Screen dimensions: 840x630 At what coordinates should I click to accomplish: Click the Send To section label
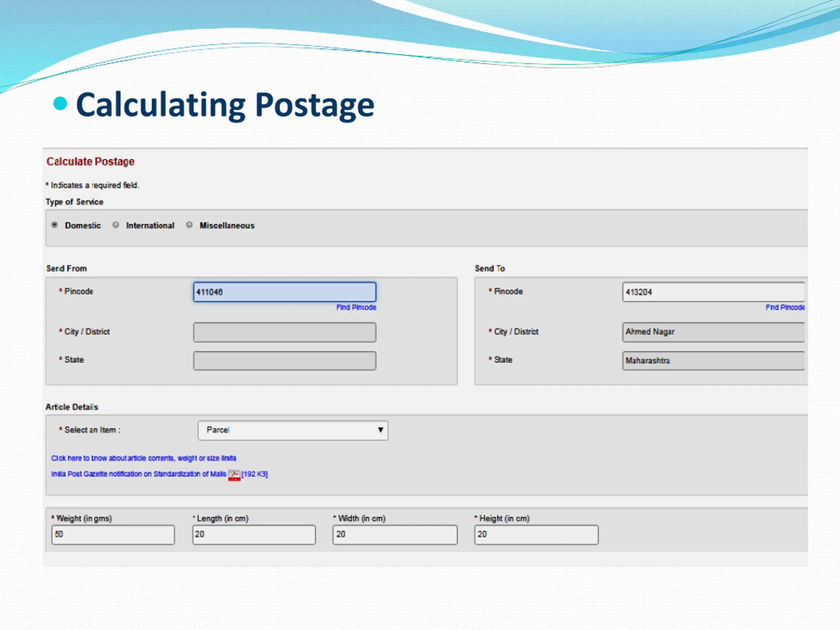click(490, 268)
